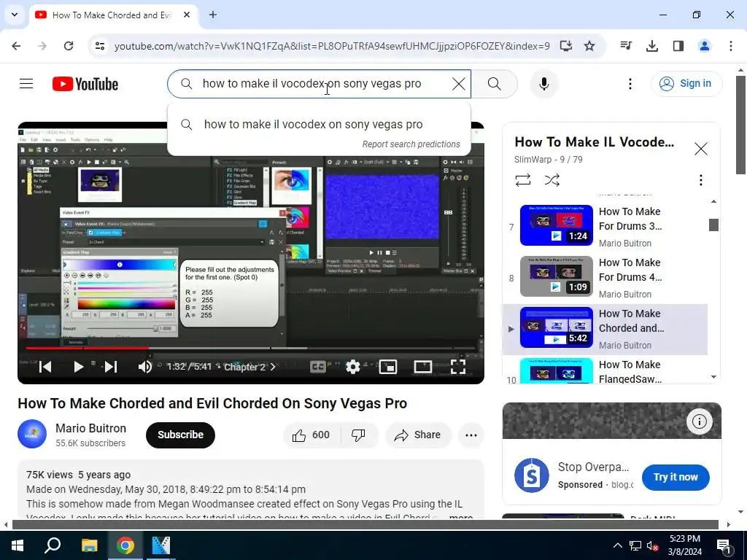This screenshot has height=560, width=747.
Task: Open Chrome three-dot menu
Action: tap(730, 46)
